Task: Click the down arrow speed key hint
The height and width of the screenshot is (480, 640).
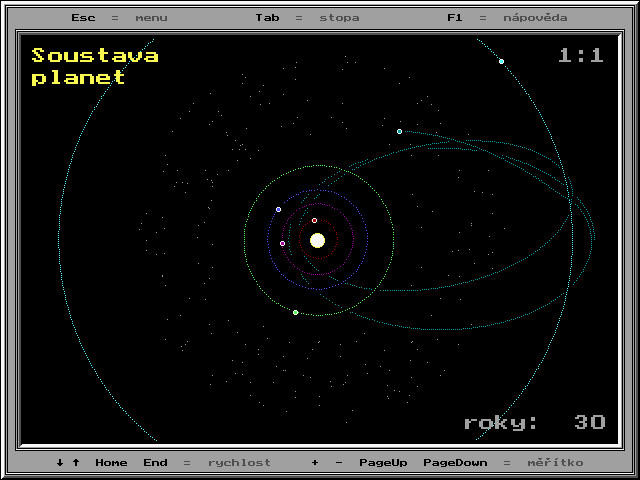Action: click(60, 462)
